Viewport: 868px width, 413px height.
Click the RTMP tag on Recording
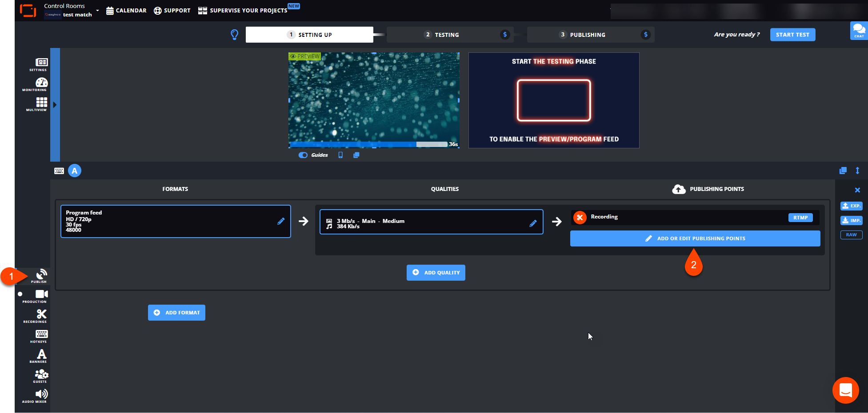tap(800, 218)
